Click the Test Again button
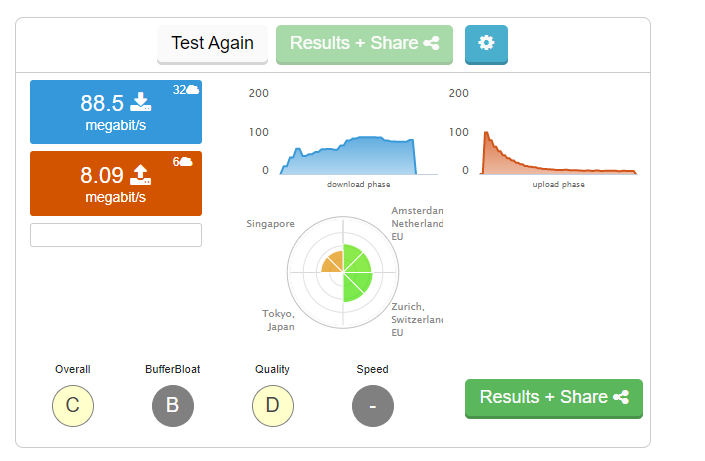705x461 pixels. pos(212,44)
